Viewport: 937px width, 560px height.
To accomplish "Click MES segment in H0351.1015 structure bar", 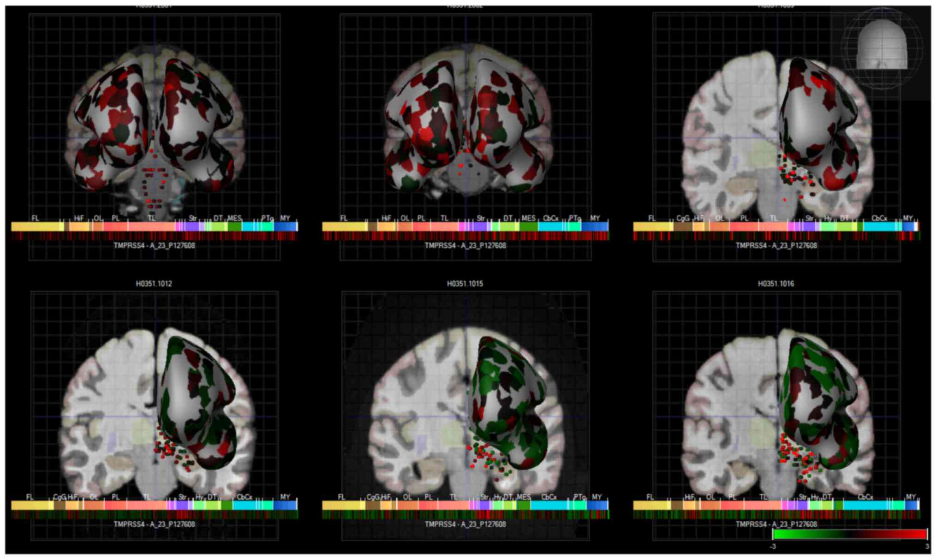I will click(x=523, y=505).
